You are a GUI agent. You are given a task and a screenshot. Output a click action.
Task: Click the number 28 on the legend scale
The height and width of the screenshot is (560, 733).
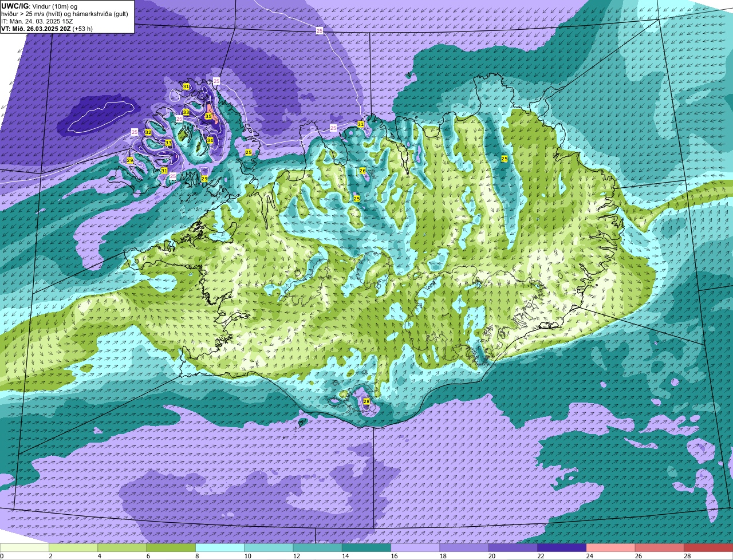tap(687, 556)
